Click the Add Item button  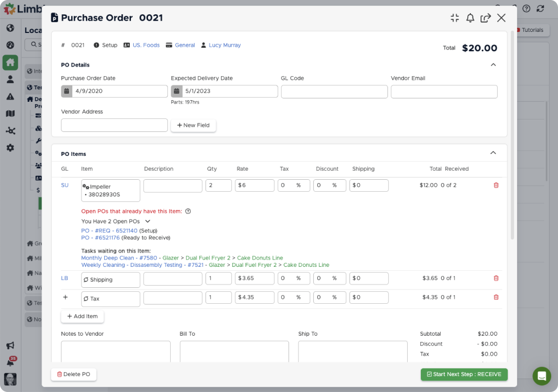coord(83,316)
